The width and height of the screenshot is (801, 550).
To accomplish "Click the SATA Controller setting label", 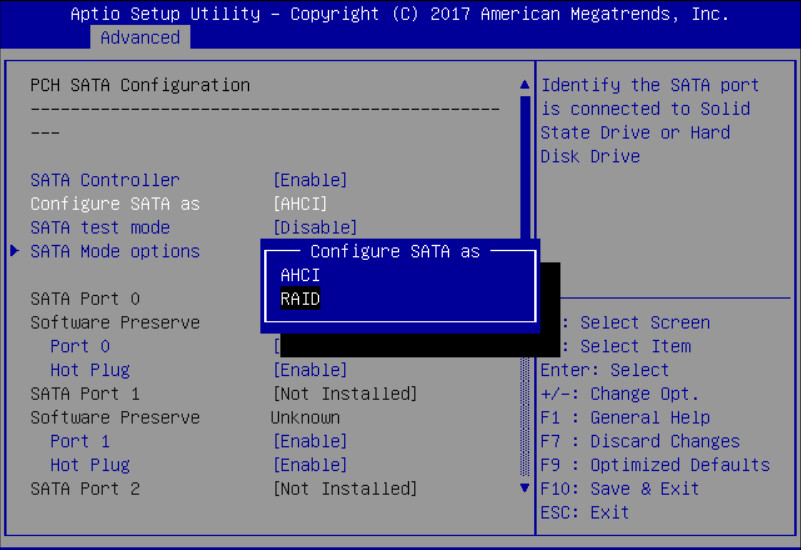I will 105,180.
